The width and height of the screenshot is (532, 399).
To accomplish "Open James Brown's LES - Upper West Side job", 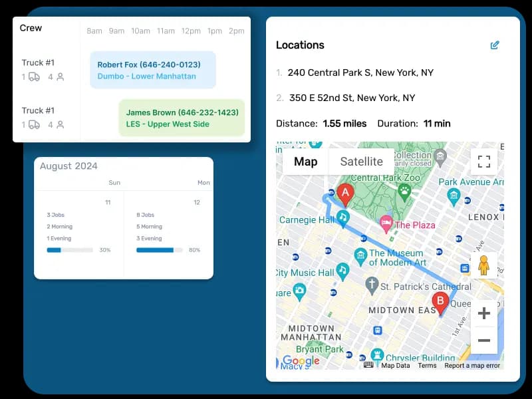I will pos(182,118).
